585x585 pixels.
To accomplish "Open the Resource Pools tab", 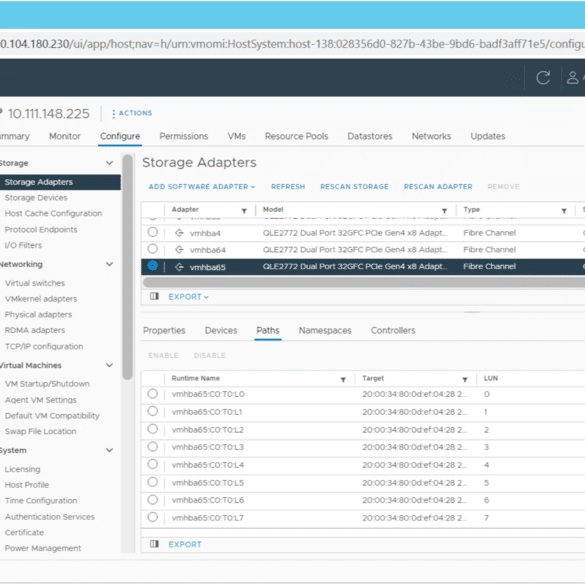I will [297, 136].
